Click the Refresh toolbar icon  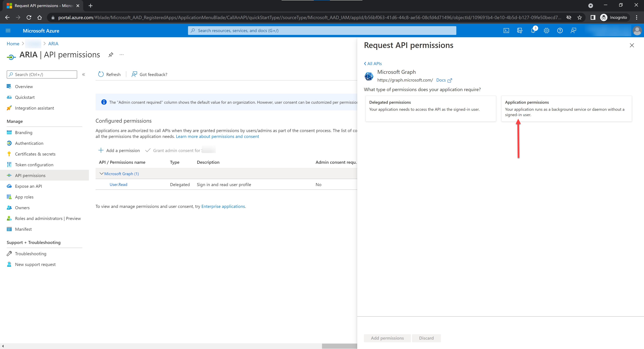(x=101, y=74)
